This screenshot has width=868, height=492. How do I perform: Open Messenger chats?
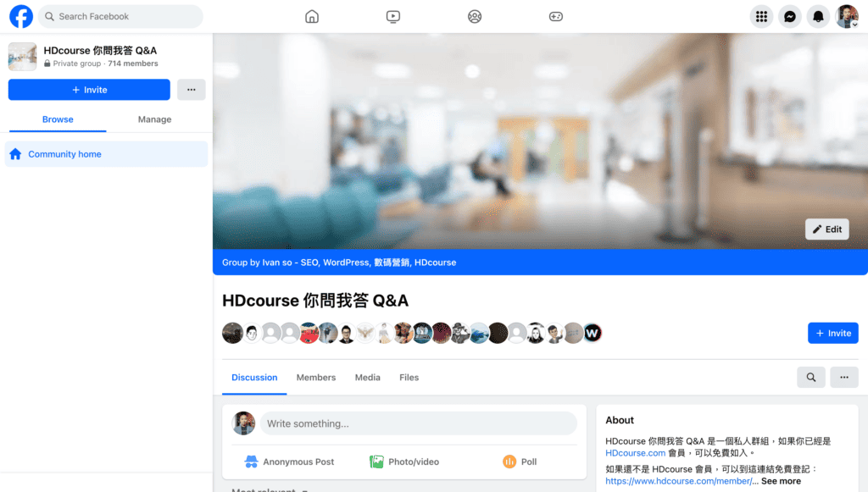pos(790,17)
